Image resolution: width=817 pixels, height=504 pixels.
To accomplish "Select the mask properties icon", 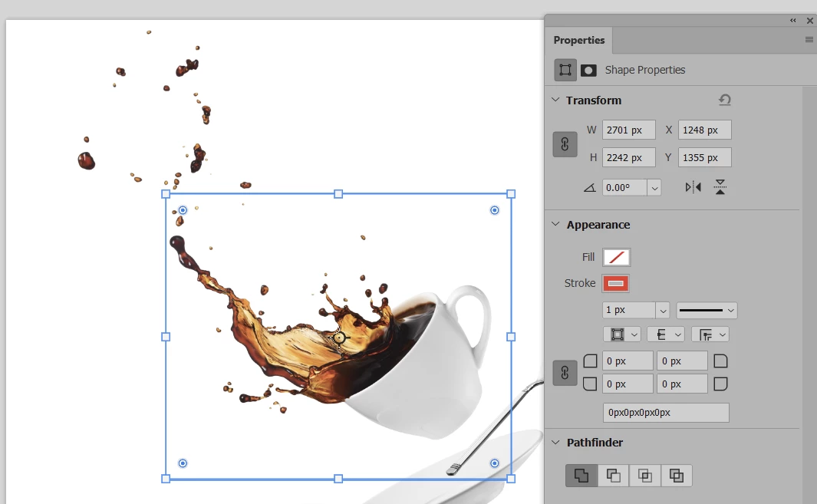I will [589, 71].
